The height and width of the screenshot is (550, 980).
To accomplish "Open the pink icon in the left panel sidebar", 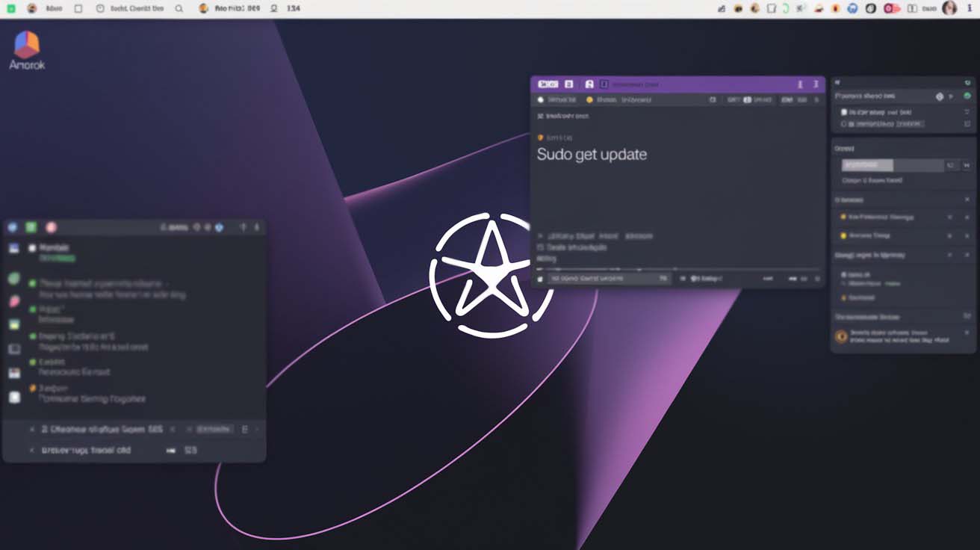I will 13,301.
